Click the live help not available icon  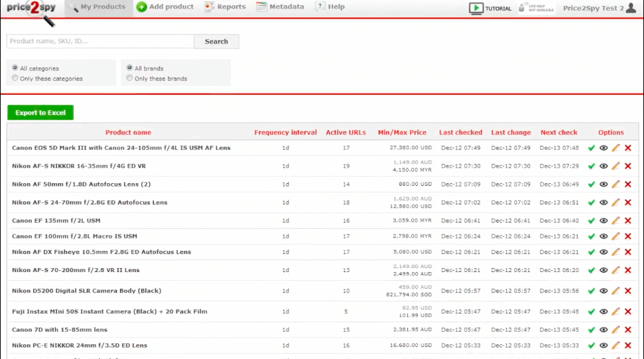pos(537,8)
